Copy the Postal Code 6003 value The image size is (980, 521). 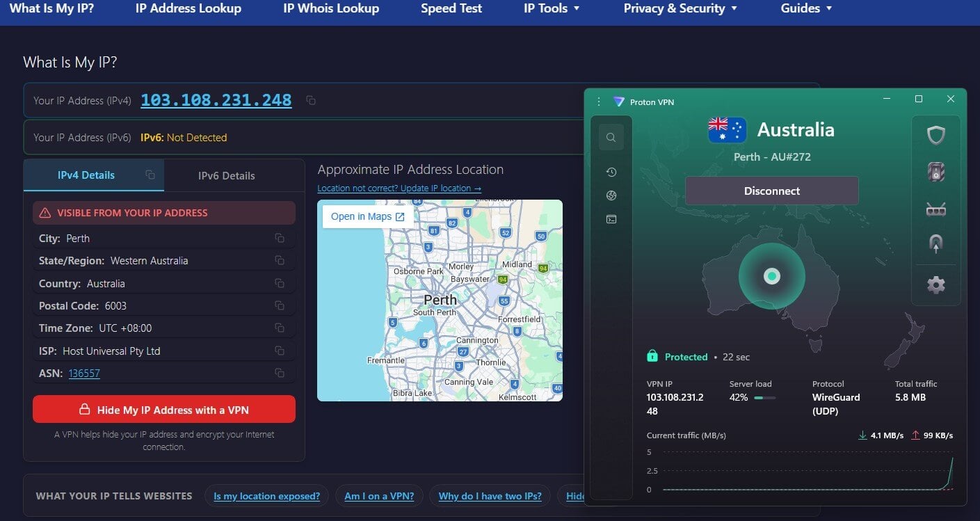click(280, 306)
